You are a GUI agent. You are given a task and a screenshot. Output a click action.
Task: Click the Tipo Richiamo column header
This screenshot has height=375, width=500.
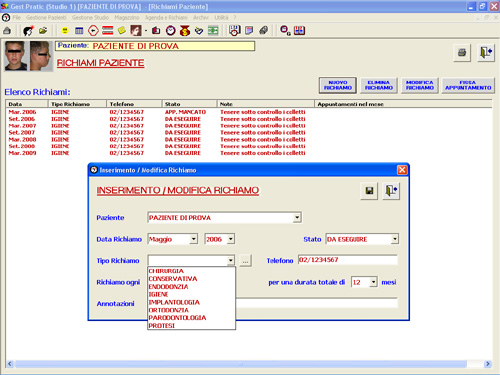coord(77,104)
